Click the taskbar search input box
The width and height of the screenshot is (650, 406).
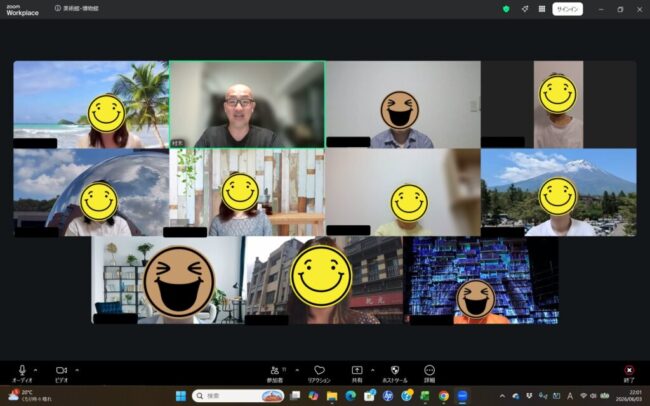tap(238, 396)
